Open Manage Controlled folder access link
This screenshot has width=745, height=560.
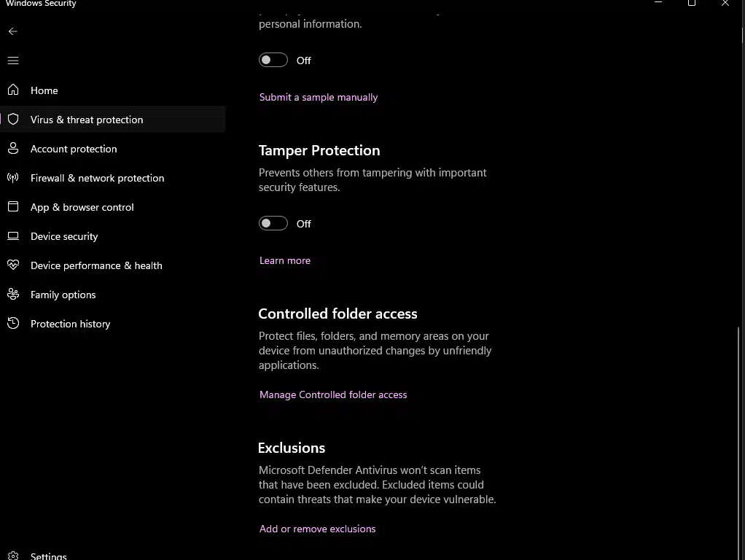point(333,394)
